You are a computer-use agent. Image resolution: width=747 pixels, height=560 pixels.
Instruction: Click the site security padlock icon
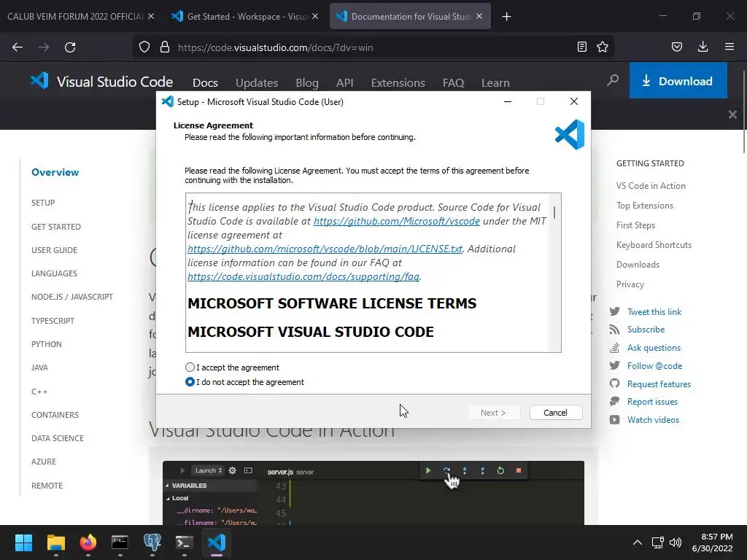[x=165, y=47]
